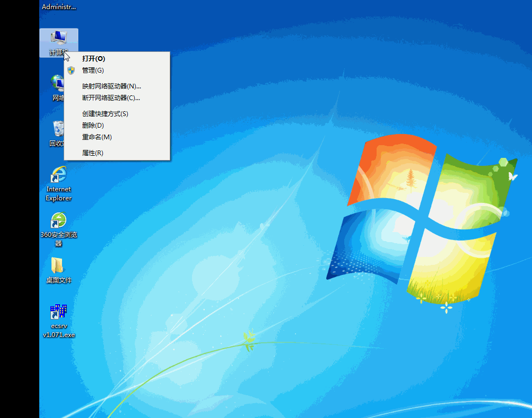
Task: Choose 管理(G) in the context menu
Action: 117,70
